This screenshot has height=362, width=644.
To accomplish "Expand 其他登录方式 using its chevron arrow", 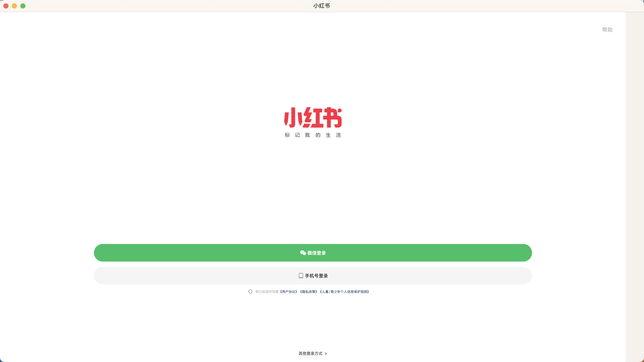I will tap(326, 354).
